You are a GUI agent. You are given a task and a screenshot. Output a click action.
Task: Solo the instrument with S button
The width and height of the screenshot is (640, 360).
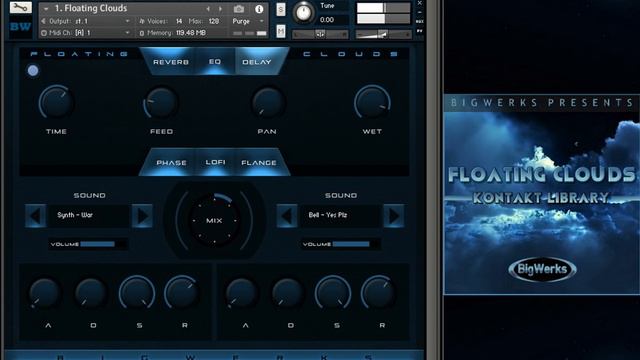(281, 9)
